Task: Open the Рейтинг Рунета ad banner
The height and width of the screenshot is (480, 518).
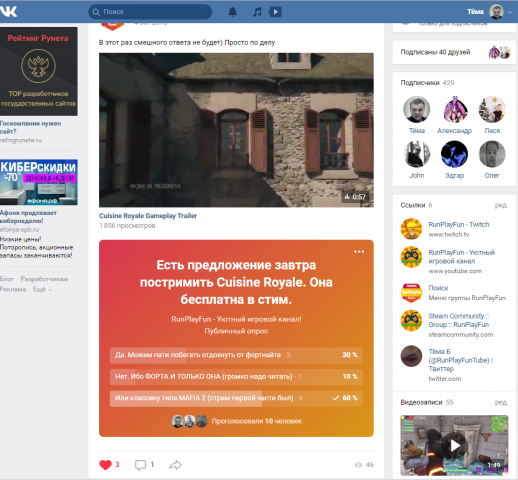Action: [x=39, y=72]
